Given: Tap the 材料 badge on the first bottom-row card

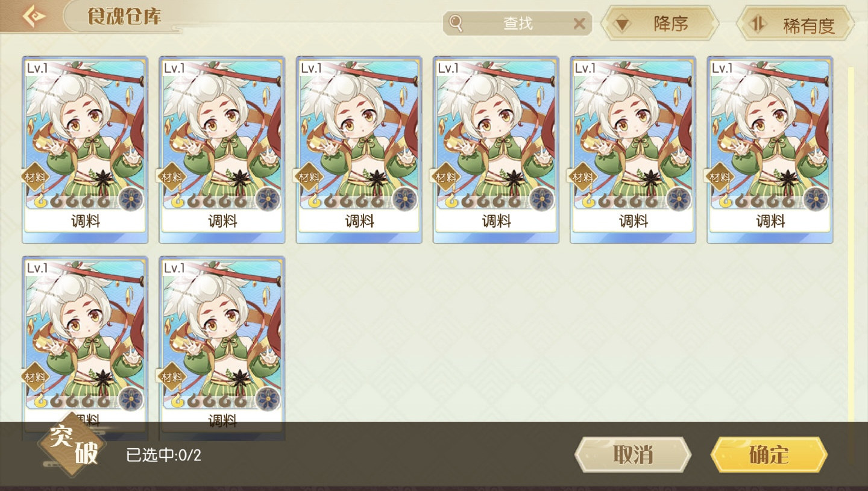Looking at the screenshot, I should (x=34, y=377).
